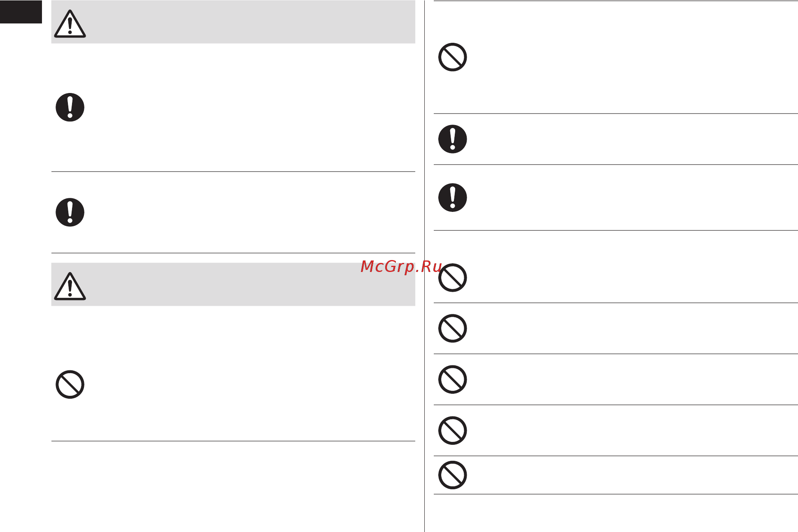Click the separator line under the first exclamation section
The height and width of the screenshot is (532, 798).
(x=233, y=172)
